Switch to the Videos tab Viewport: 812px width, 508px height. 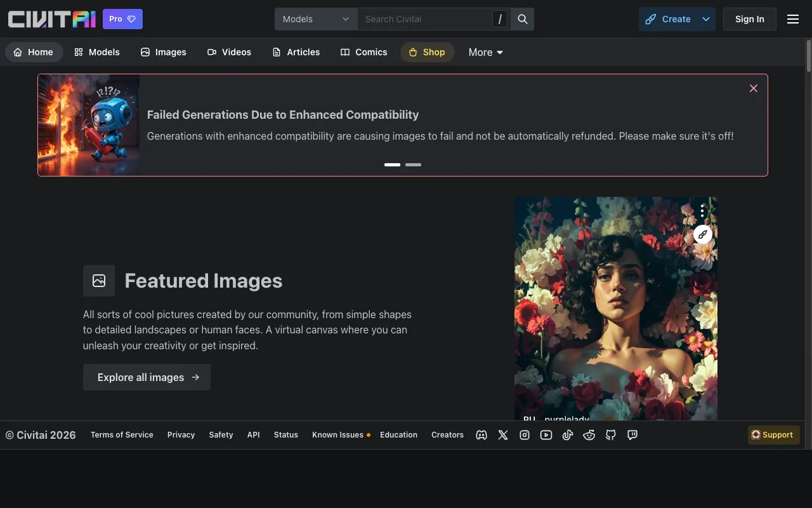(x=230, y=52)
